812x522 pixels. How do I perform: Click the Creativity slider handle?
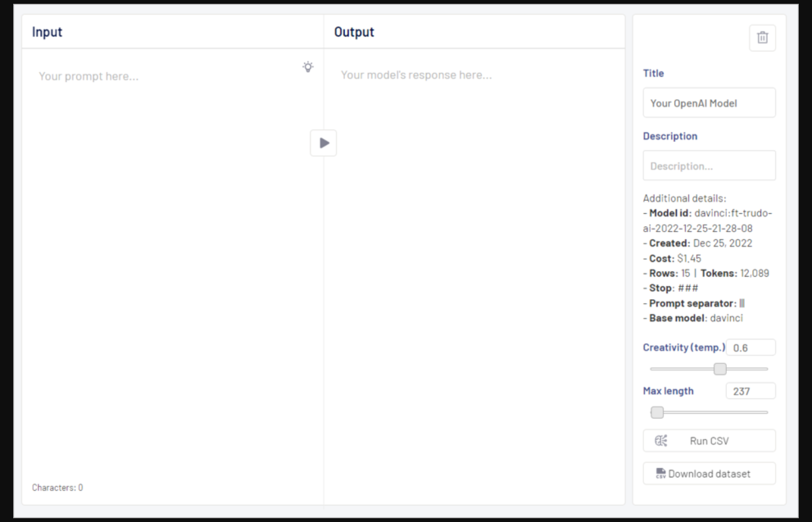pyautogui.click(x=720, y=369)
